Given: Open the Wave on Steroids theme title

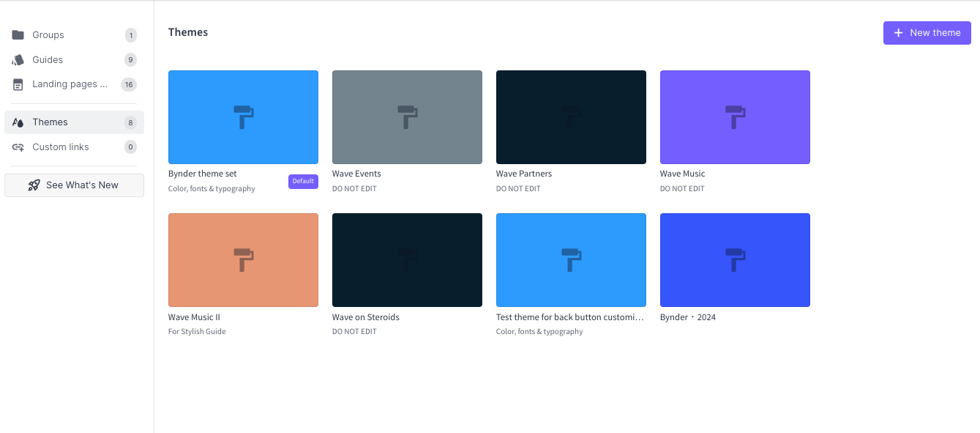Looking at the screenshot, I should click(x=366, y=317).
